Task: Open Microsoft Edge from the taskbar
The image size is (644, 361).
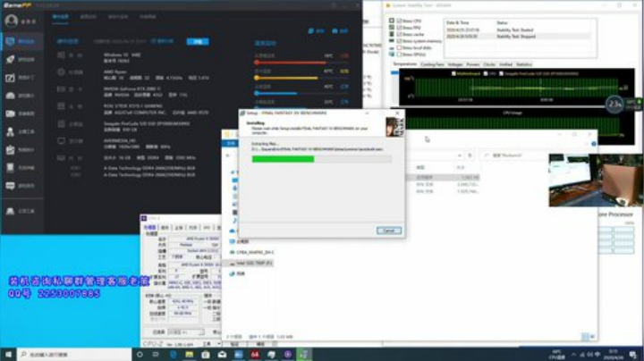Action: click(x=173, y=354)
